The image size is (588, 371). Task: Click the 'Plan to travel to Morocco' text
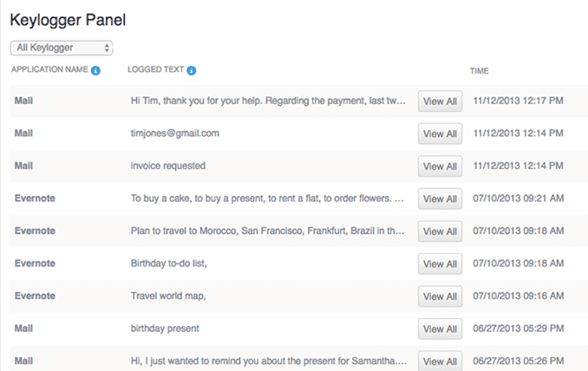click(268, 231)
